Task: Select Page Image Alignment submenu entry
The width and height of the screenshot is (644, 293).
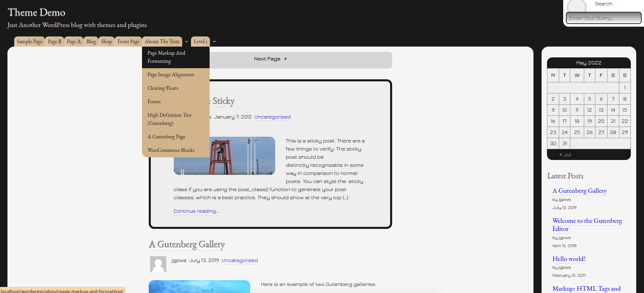Action: click(x=176, y=75)
